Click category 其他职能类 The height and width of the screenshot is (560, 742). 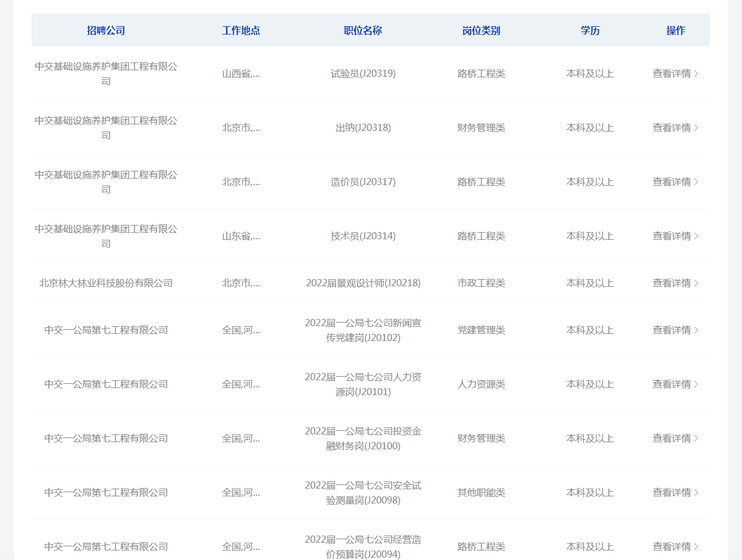pyautogui.click(x=481, y=493)
